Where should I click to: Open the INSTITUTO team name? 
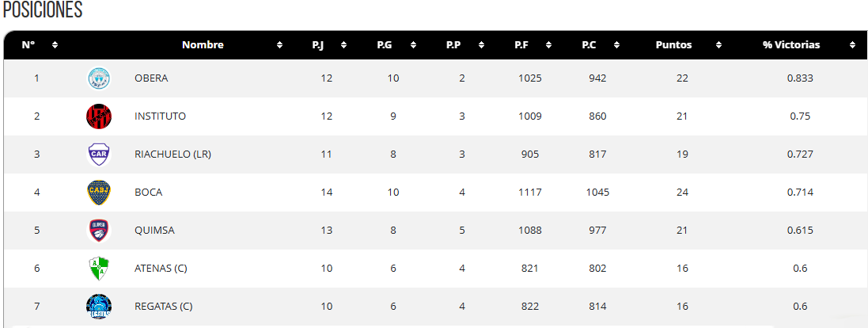[x=160, y=116]
